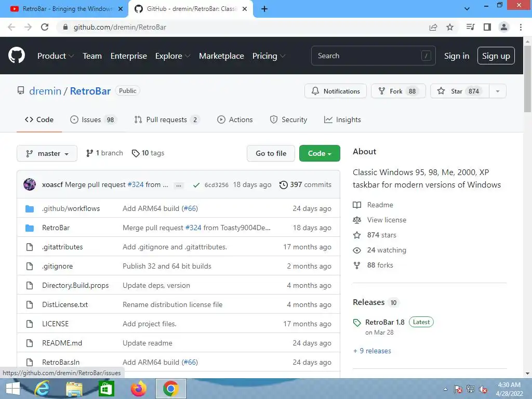
Task: Click the Chrome reload page icon
Action: coord(45,27)
